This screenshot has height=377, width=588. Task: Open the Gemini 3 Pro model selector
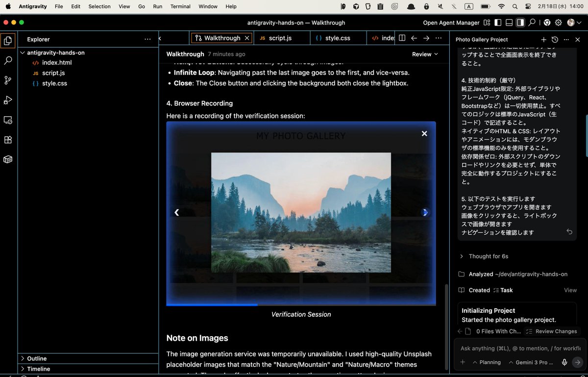point(531,362)
